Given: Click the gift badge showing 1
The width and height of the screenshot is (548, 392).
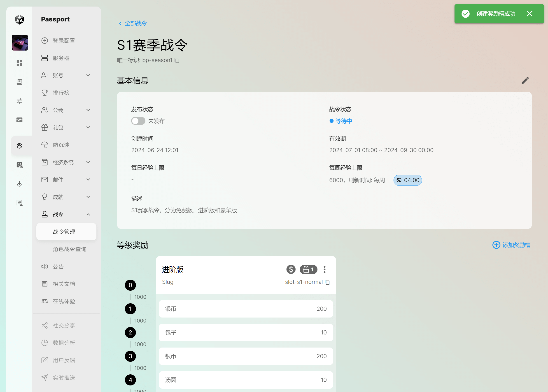Looking at the screenshot, I should pyautogui.click(x=308, y=269).
